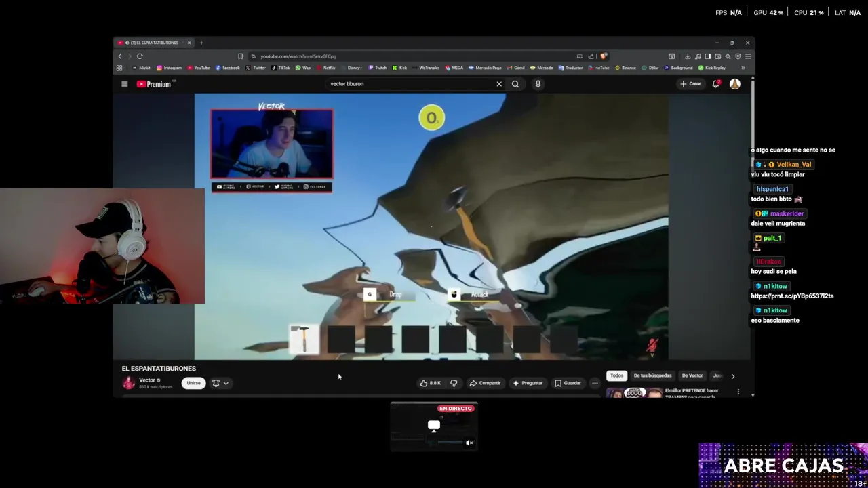Open the Elmillor recommended video thumbnail
This screenshot has height=488, width=868.
(634, 392)
